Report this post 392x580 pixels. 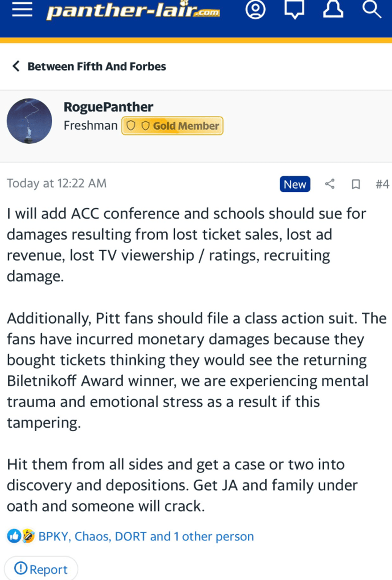[41, 569]
